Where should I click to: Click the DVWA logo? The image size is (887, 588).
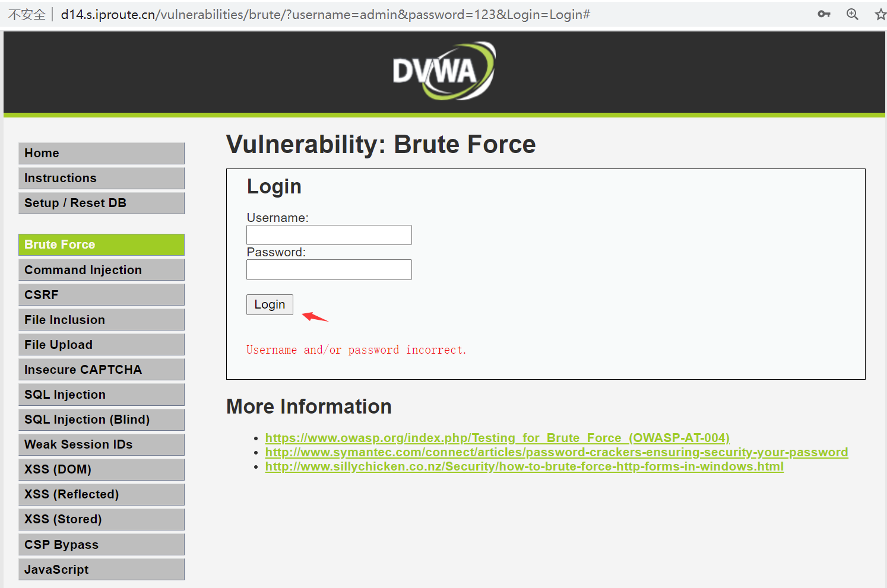(444, 71)
